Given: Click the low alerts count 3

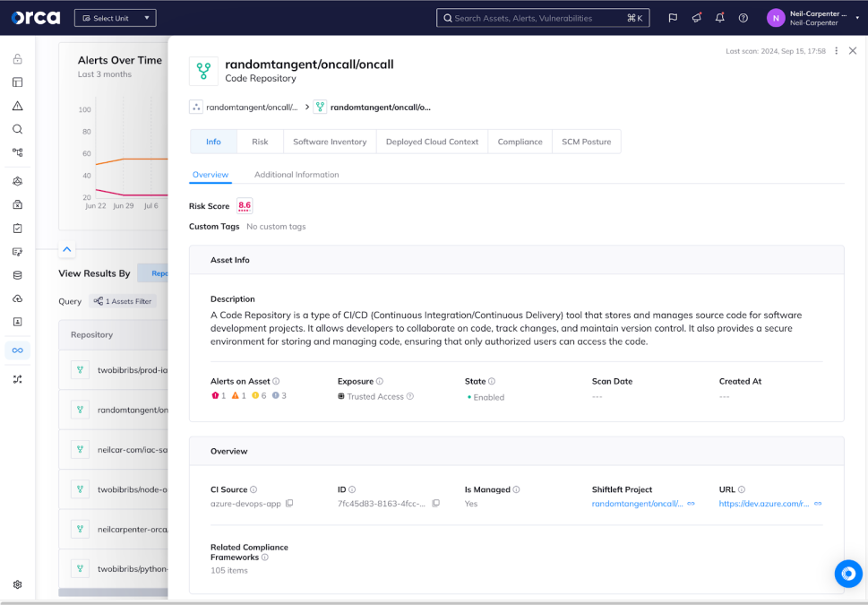Looking at the screenshot, I should click(x=279, y=395).
